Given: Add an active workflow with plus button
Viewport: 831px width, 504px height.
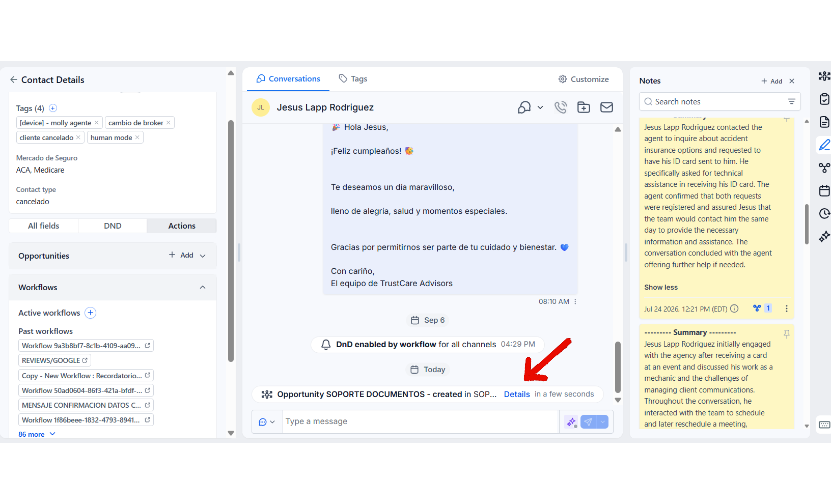Looking at the screenshot, I should tap(90, 313).
